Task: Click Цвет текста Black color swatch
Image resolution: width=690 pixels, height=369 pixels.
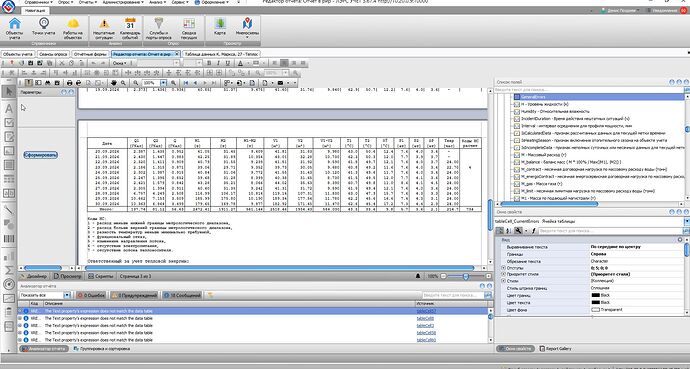Action: 596,303
